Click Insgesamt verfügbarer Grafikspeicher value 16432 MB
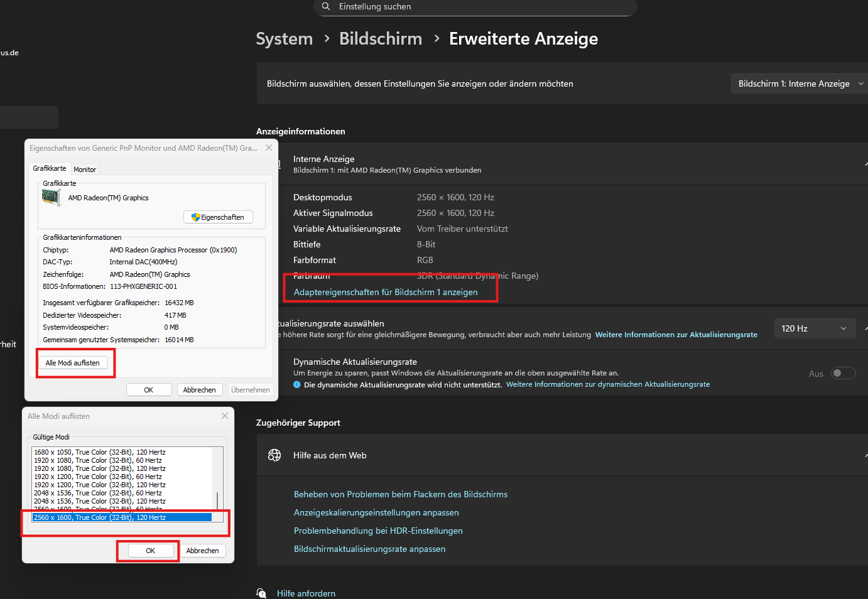 click(x=179, y=303)
